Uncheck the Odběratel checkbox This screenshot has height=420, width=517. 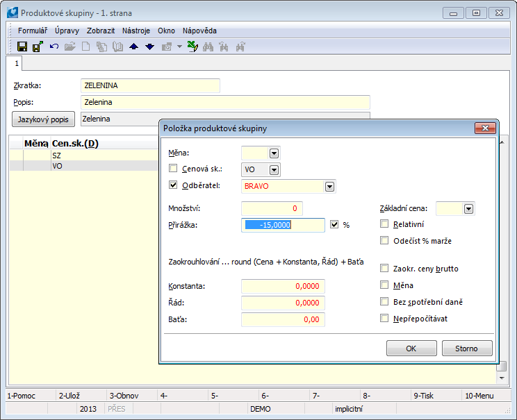click(173, 186)
